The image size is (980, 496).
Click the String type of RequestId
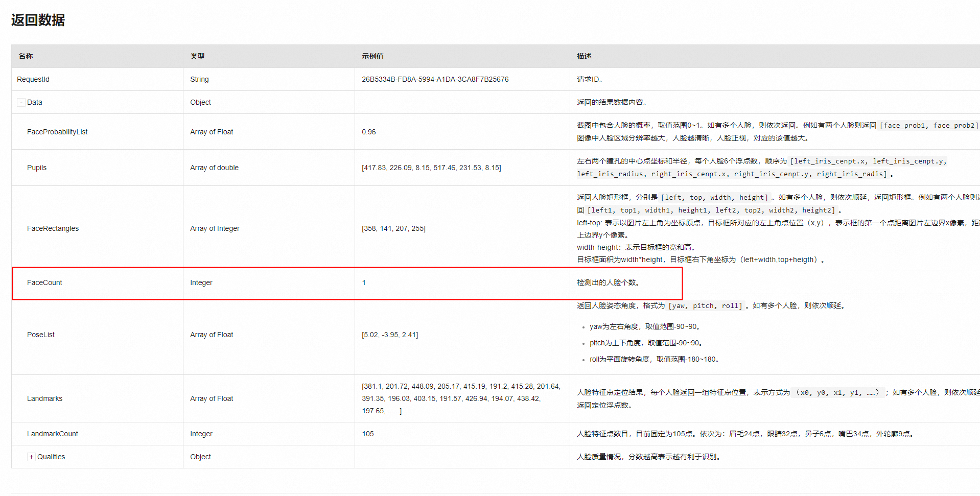click(x=199, y=79)
